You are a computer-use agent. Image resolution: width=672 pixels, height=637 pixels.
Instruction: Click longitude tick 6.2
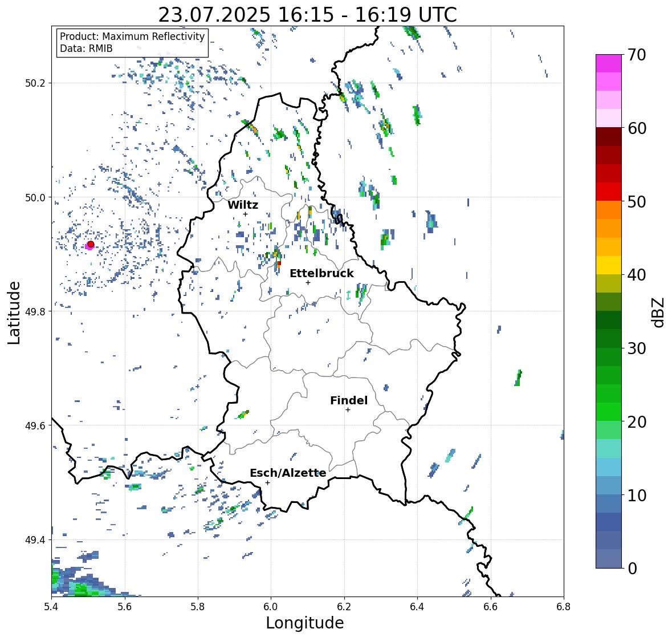(x=344, y=606)
